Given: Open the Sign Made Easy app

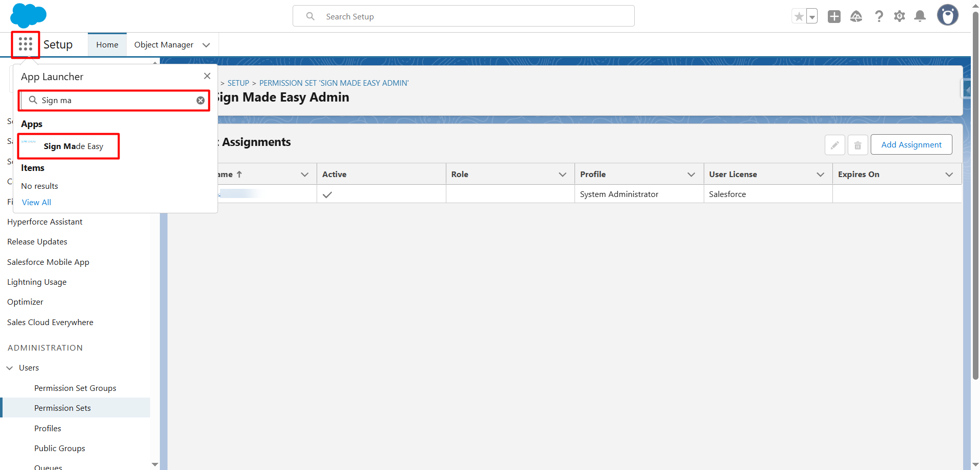Looking at the screenshot, I should (x=68, y=146).
